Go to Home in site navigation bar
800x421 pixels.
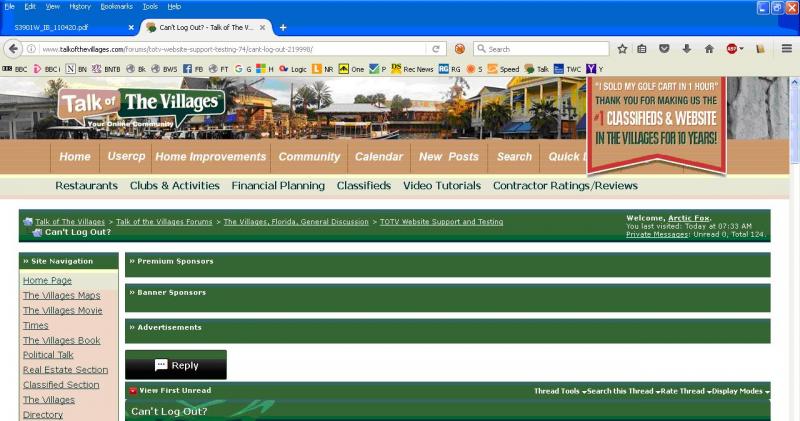tap(74, 157)
